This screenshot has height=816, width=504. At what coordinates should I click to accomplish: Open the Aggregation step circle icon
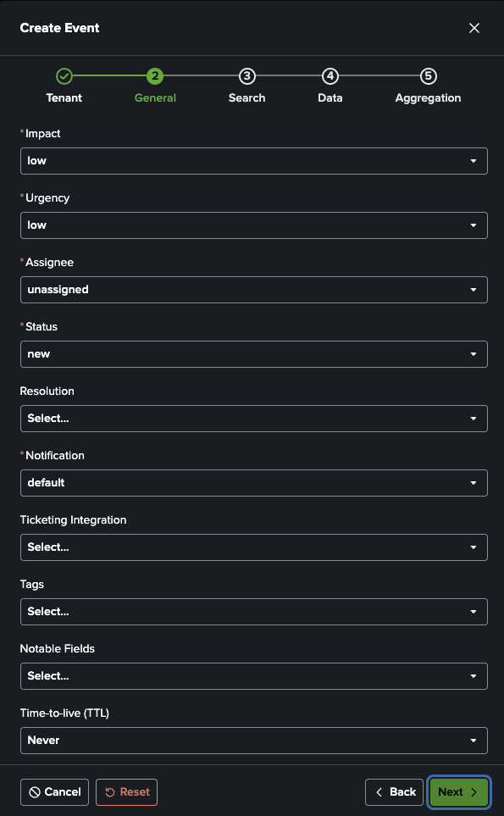pyautogui.click(x=428, y=75)
